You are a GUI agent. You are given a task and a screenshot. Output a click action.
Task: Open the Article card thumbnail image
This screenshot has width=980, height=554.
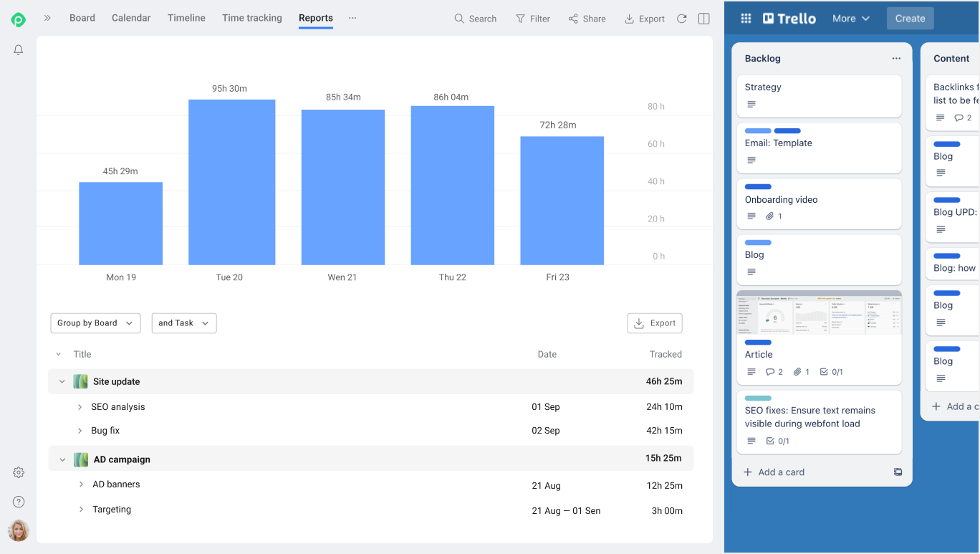819,313
